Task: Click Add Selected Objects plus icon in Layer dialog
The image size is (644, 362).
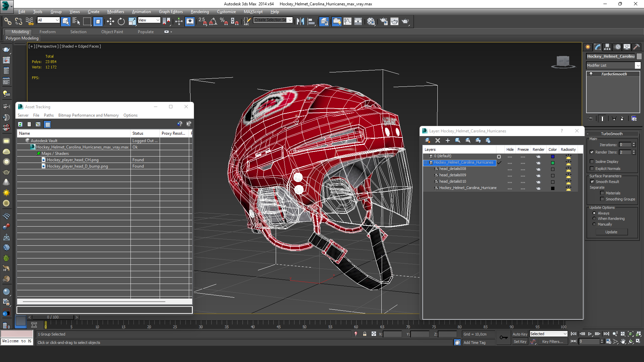Action: pyautogui.click(x=447, y=140)
